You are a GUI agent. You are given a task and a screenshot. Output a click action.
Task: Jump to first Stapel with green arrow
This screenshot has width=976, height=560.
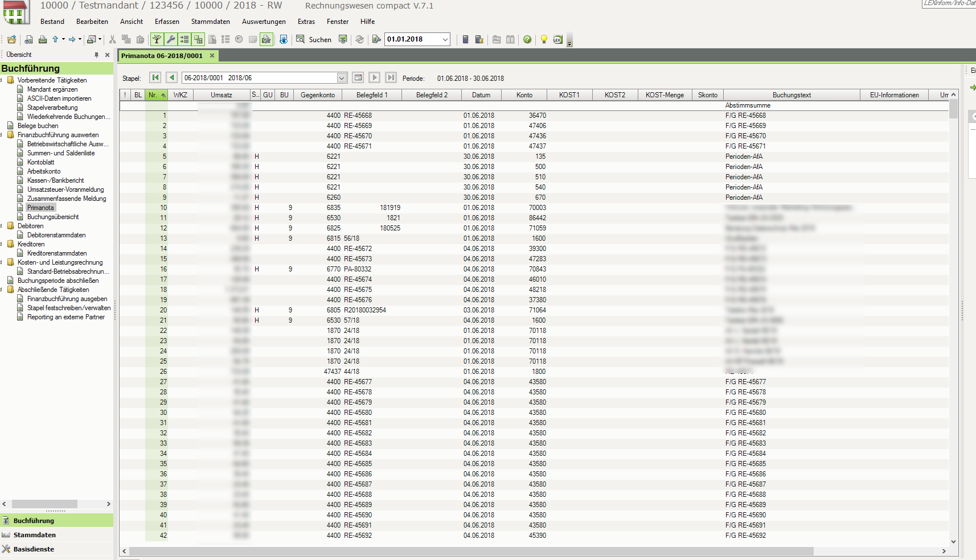155,77
